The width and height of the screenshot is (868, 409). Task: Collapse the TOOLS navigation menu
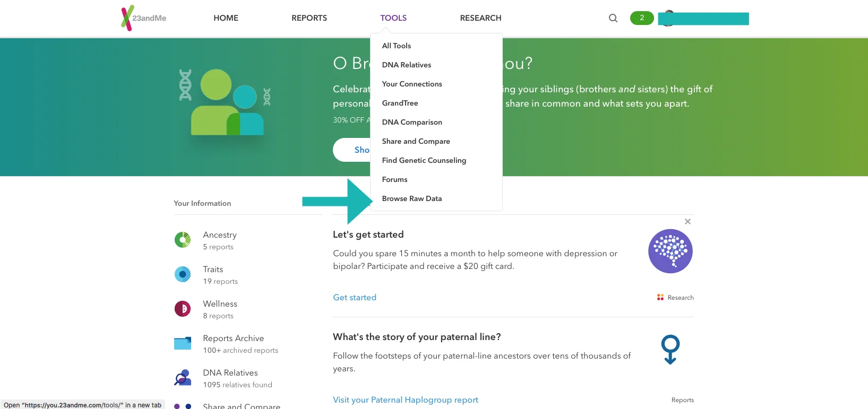(x=393, y=18)
